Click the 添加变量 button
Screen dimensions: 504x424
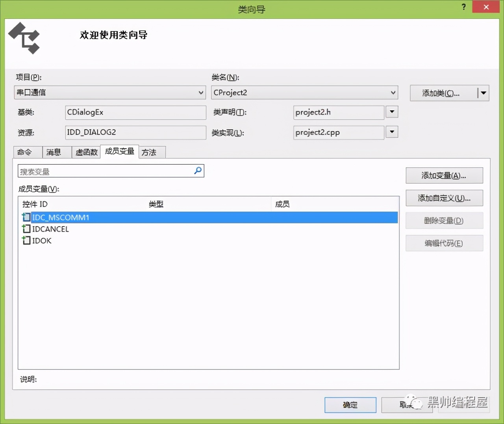[444, 175]
